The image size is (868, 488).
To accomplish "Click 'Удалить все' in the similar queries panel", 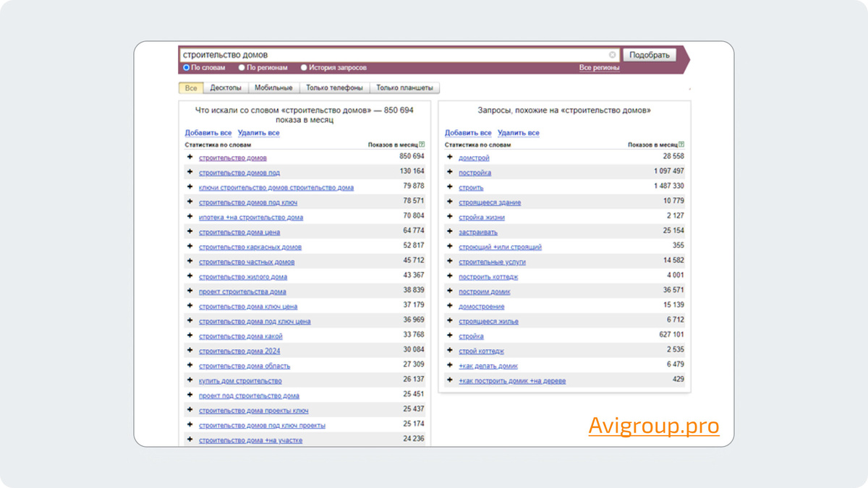I will [x=519, y=133].
